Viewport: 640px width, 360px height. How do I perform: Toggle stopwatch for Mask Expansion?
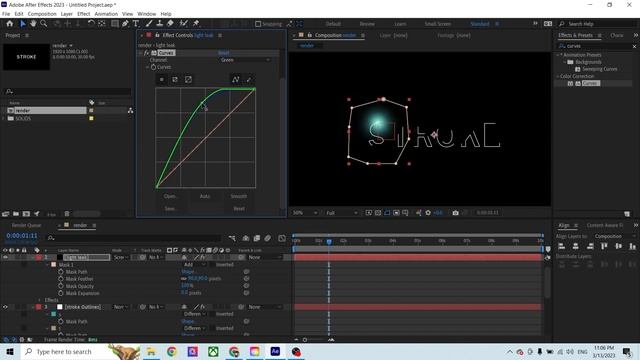61,293
